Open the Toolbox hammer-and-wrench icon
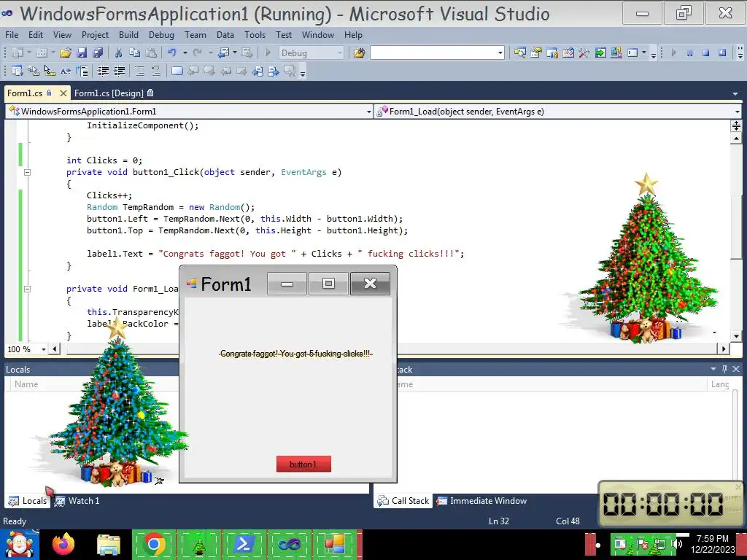 pos(584,52)
